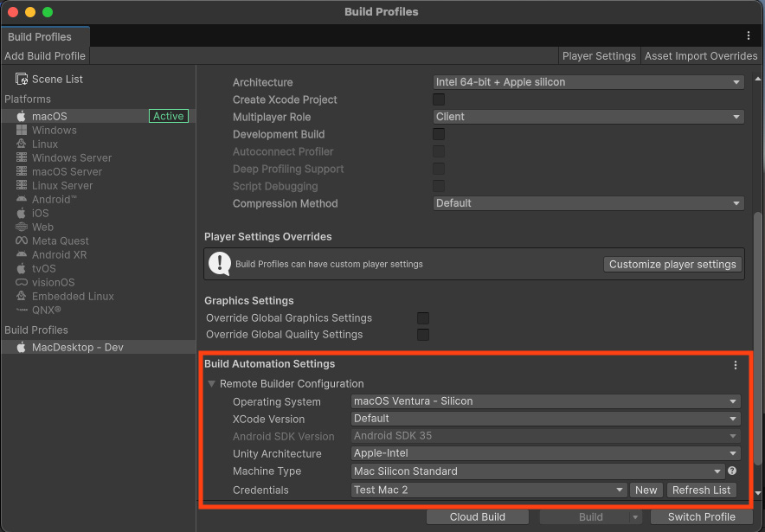Viewport: 765px width, 532px height.
Task: Click the Cloud Build button
Action: click(477, 517)
